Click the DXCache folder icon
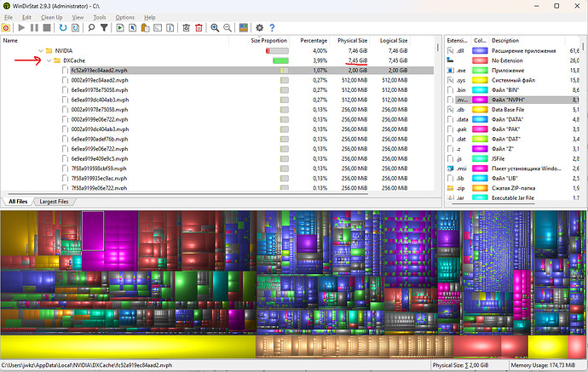 [57, 60]
